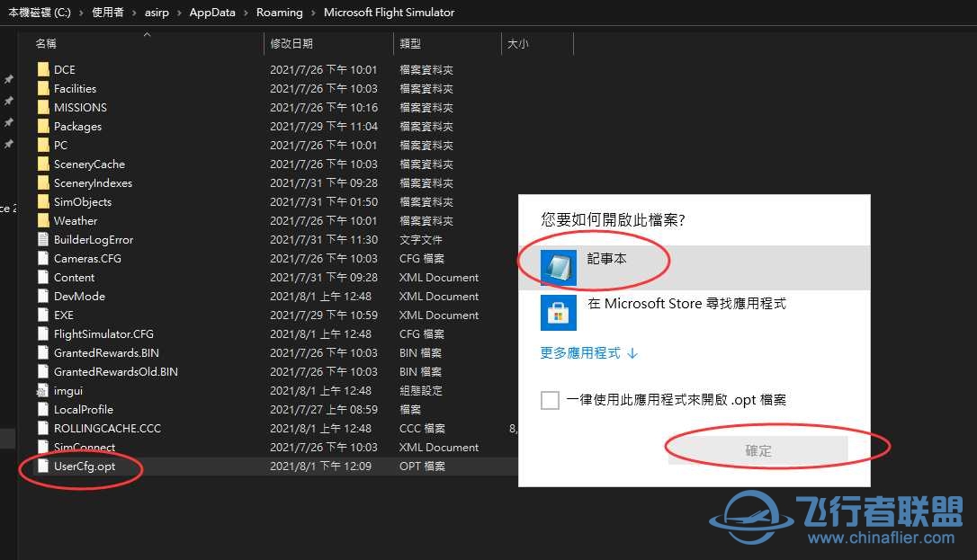Click date 2021/7/31 下午 01:50
977x560 pixels.
323,201
